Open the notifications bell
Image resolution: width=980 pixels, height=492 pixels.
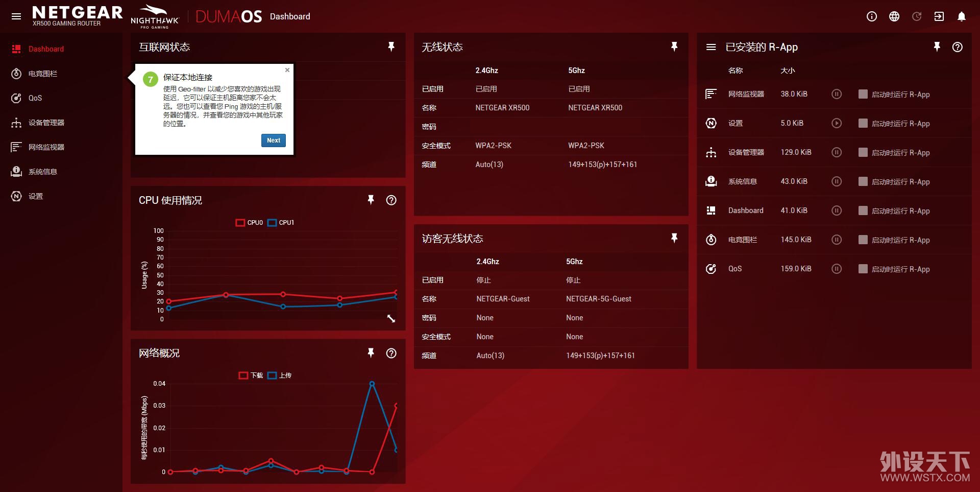click(x=962, y=16)
